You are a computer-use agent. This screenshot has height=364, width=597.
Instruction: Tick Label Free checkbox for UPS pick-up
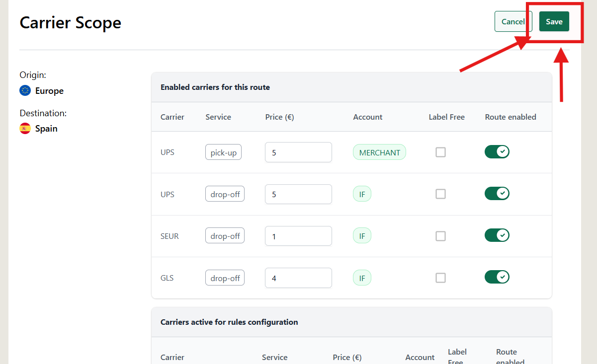click(x=440, y=152)
